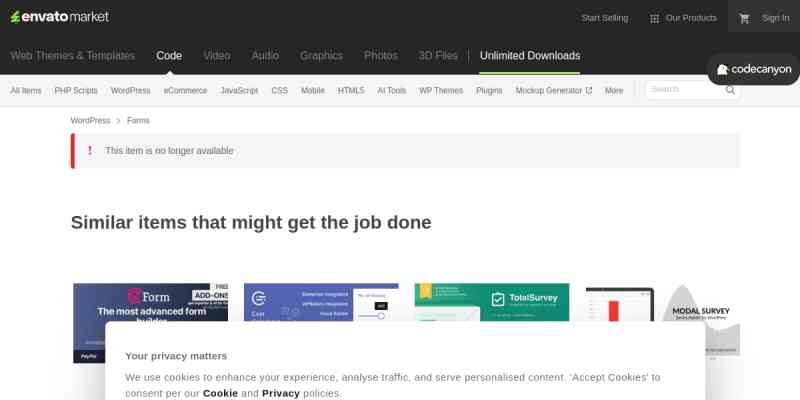Open AI Tools submenu item
Viewport: 800px width, 400px height.
392,90
